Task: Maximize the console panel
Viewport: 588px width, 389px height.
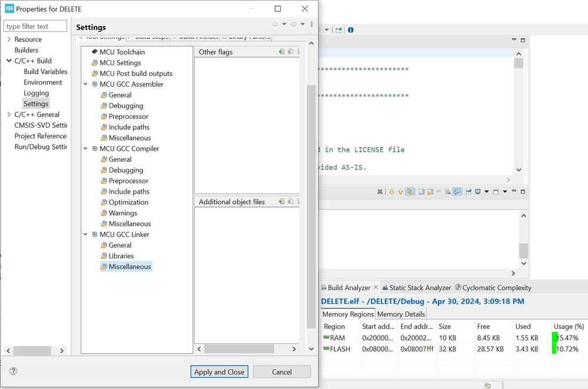Action: tap(523, 192)
